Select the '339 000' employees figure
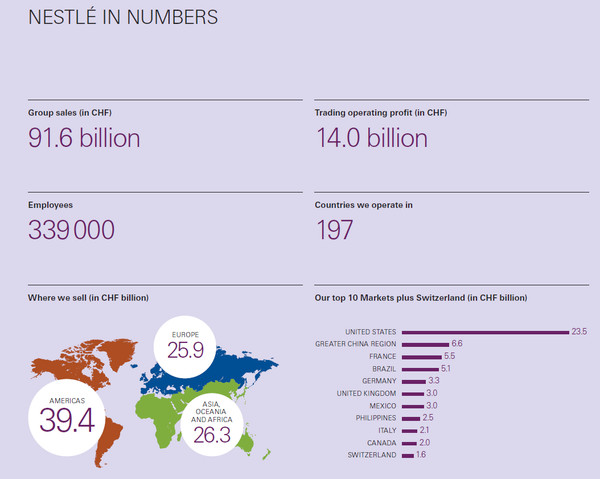This screenshot has height=479, width=600. click(x=72, y=230)
